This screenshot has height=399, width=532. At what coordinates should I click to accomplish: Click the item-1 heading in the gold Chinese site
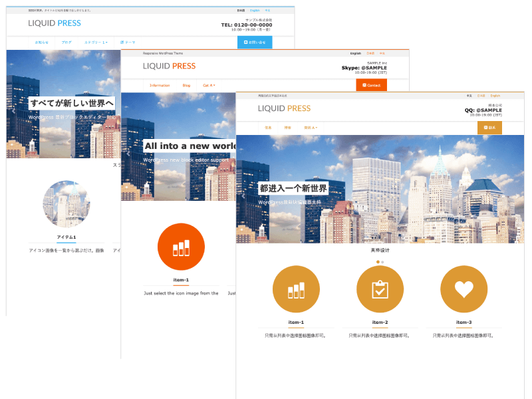click(x=296, y=323)
